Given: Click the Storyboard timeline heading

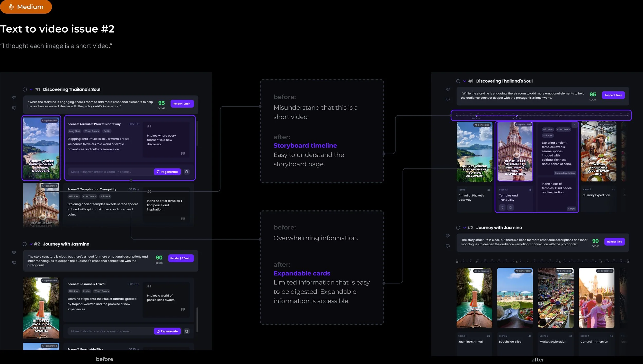Looking at the screenshot, I should pyautogui.click(x=305, y=145).
